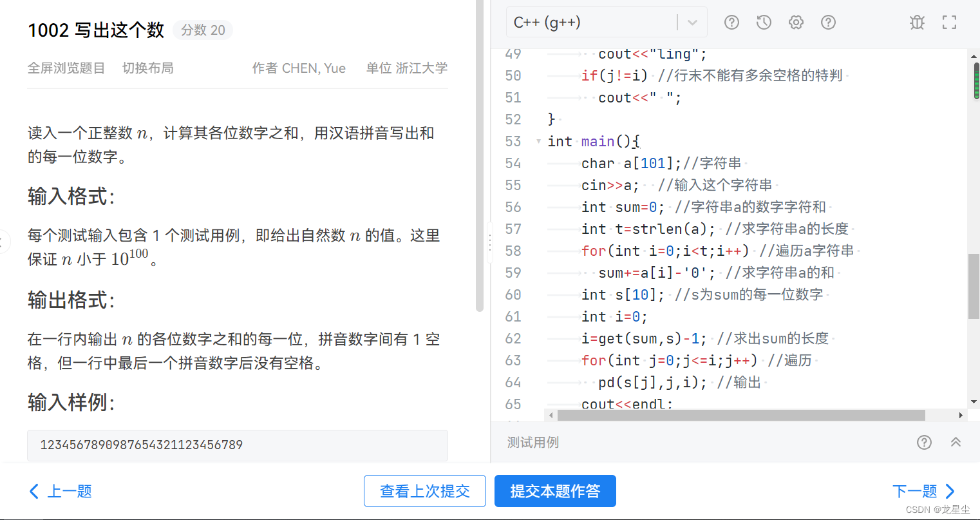
Task: Click the editor vertical scrollbar thumb
Action: pyautogui.click(x=974, y=286)
